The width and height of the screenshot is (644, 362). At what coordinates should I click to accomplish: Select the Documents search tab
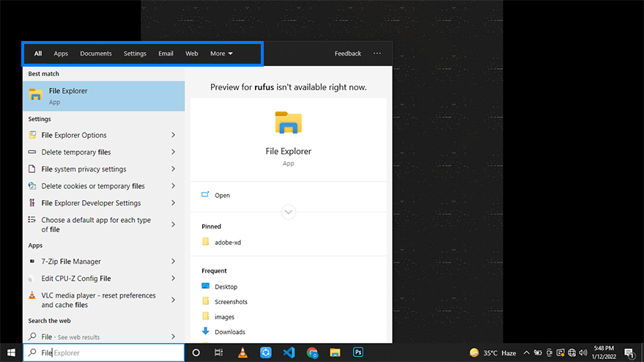96,53
